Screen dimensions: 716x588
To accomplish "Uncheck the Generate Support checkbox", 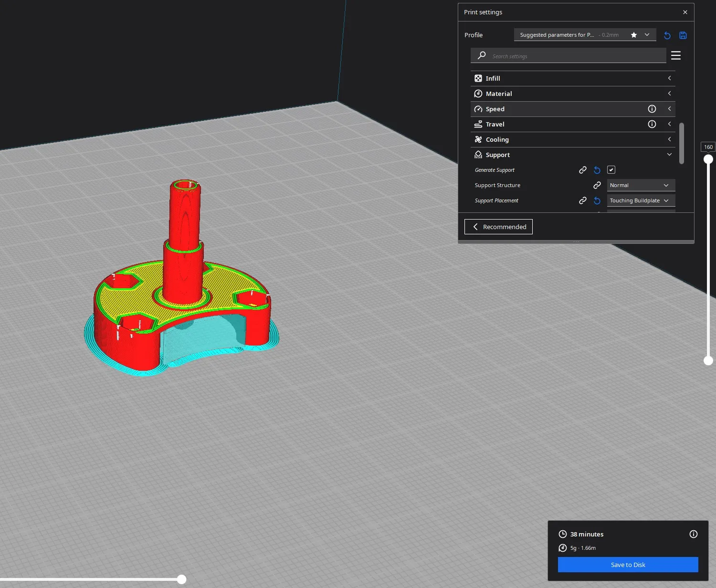I will point(611,170).
